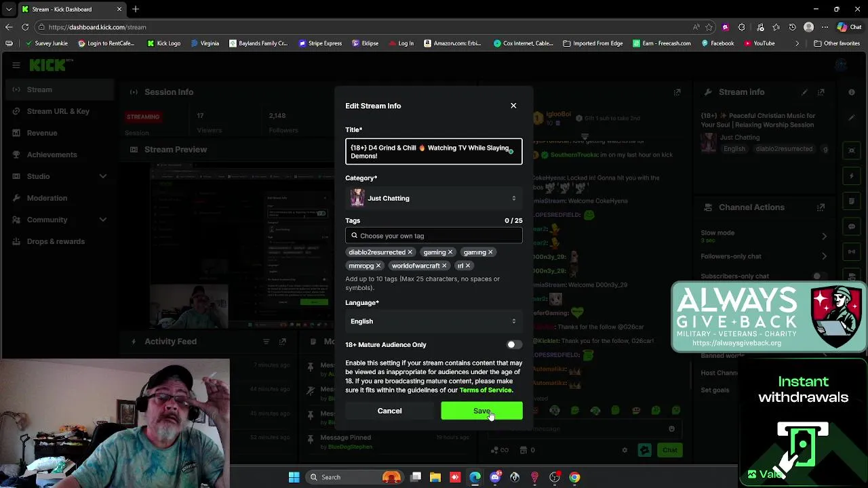Open emoji picker in chat message box
868x488 pixels.
point(671,428)
